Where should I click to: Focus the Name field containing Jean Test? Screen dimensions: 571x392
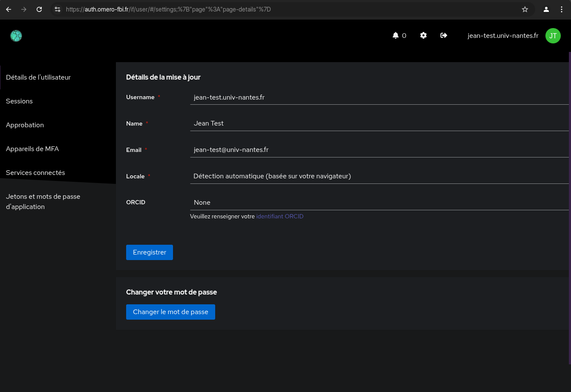tap(379, 123)
